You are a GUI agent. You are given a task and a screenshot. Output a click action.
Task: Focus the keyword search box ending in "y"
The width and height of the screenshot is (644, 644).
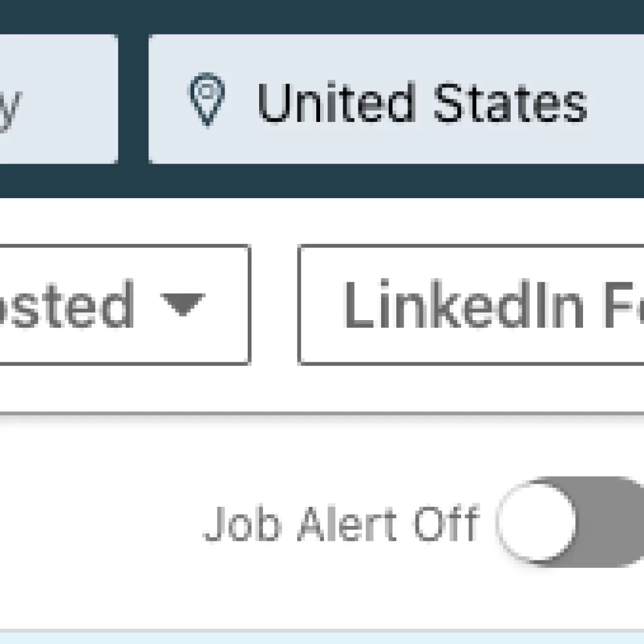(58, 99)
